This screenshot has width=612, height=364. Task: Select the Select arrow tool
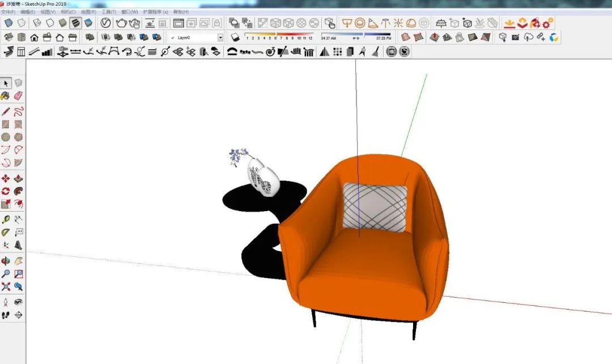7,83
